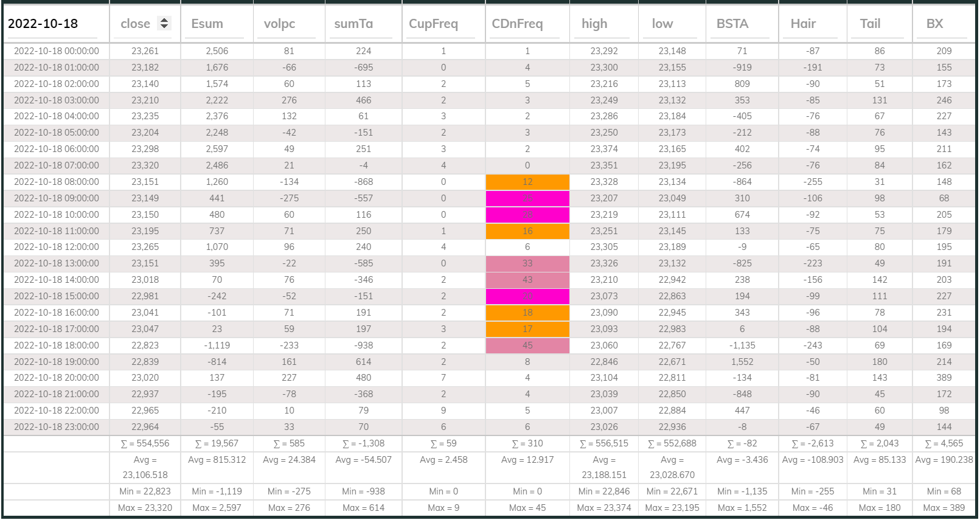Click the footer Avg = 190.238
Viewport: 980px width, 520px height.
944,460
